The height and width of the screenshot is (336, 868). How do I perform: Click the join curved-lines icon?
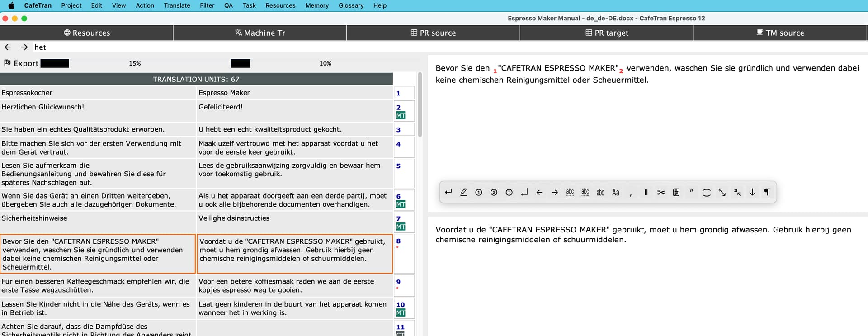click(x=707, y=192)
